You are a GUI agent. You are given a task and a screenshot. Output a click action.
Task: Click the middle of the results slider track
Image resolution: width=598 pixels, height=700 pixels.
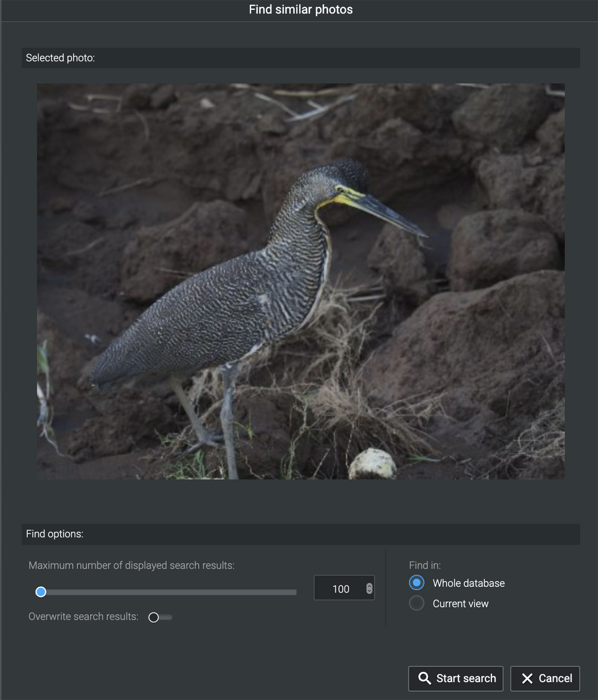click(x=169, y=592)
